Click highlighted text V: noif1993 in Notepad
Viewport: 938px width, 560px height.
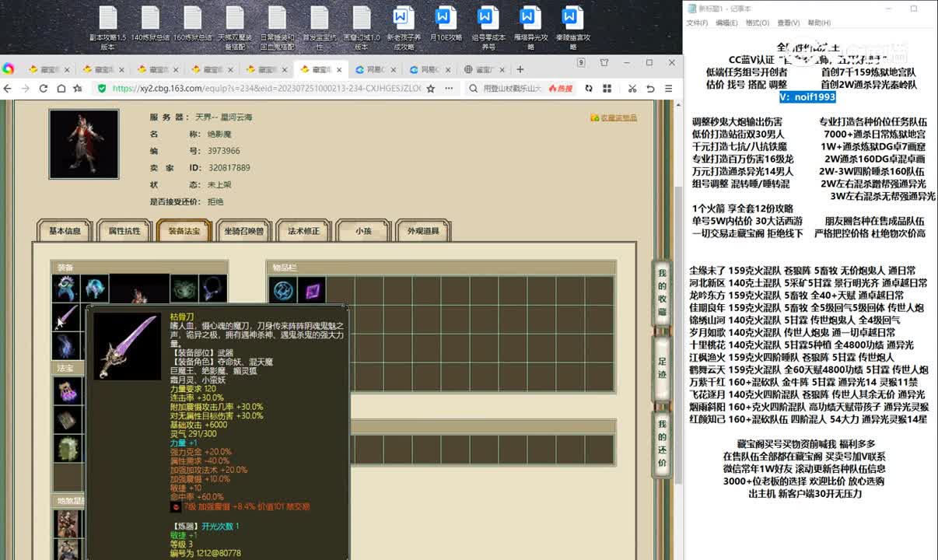(808, 97)
